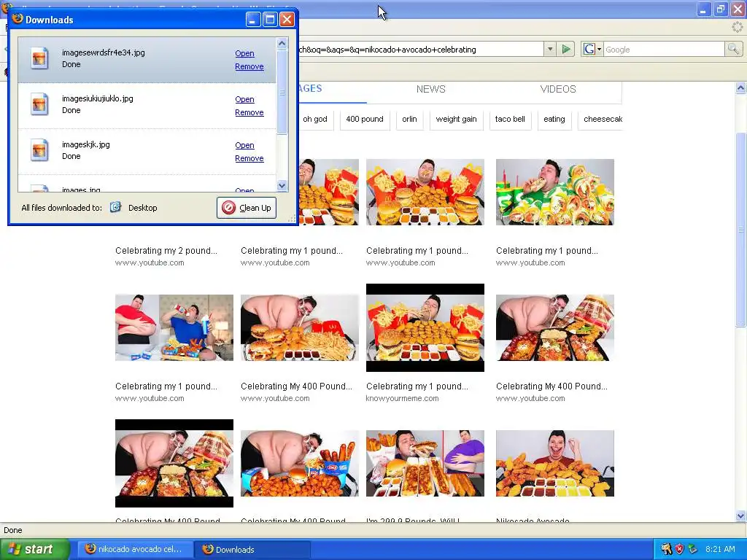Click the network tray icon beside the clock

coord(693,549)
